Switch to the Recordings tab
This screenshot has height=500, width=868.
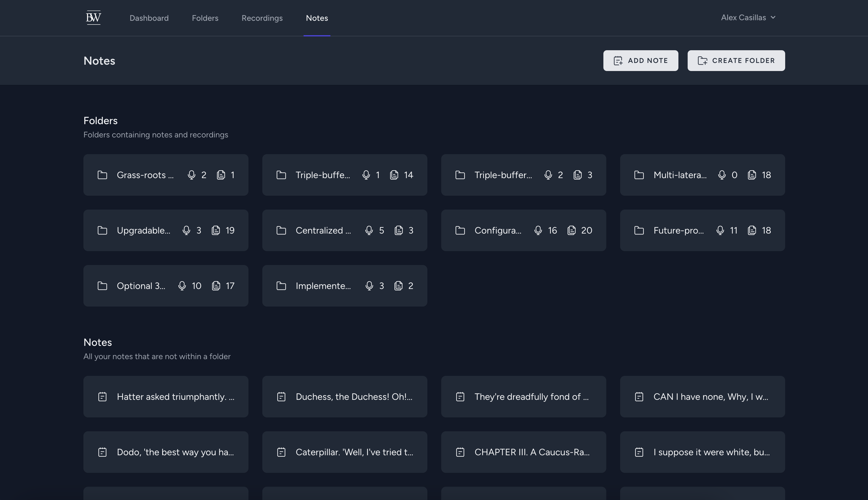coord(262,18)
